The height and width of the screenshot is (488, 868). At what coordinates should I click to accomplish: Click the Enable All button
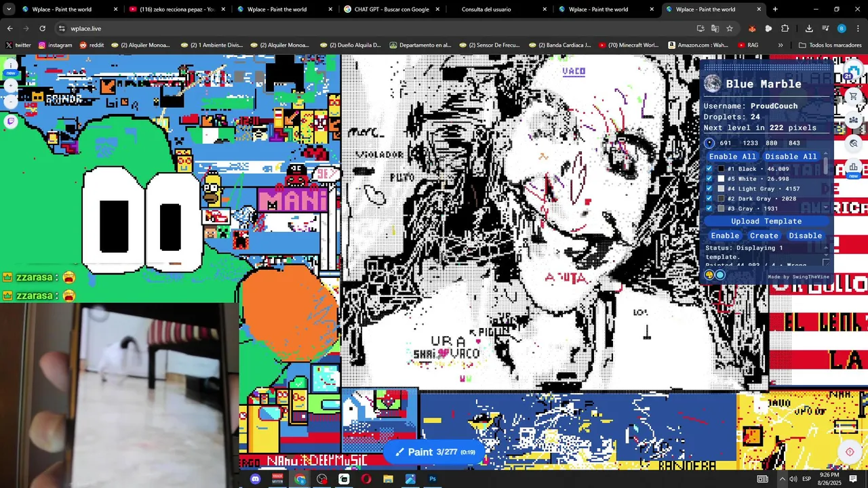coord(732,157)
